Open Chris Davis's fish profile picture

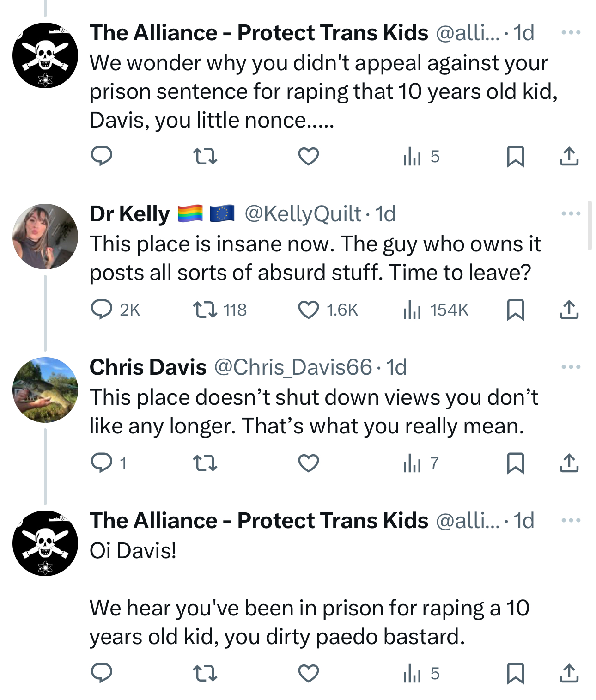pos(45,390)
